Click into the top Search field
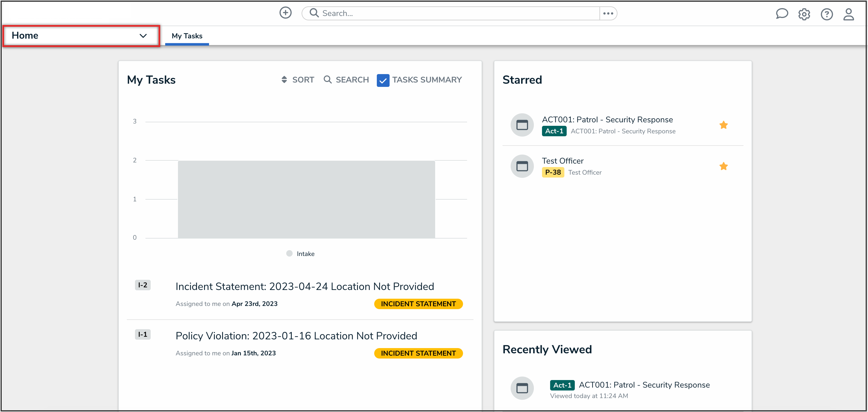Viewport: 868px width, 412px height. click(455, 13)
